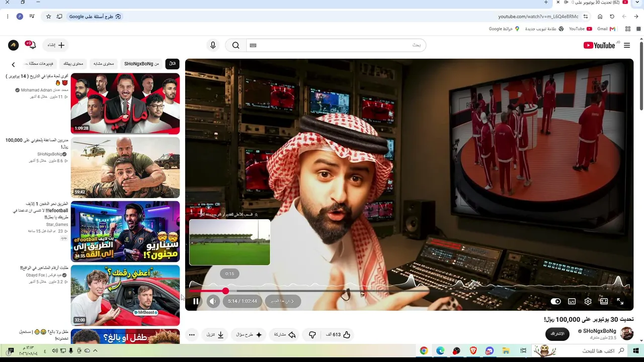The image size is (644, 362).
Task: Switch to theater mode view
Action: coord(604,301)
